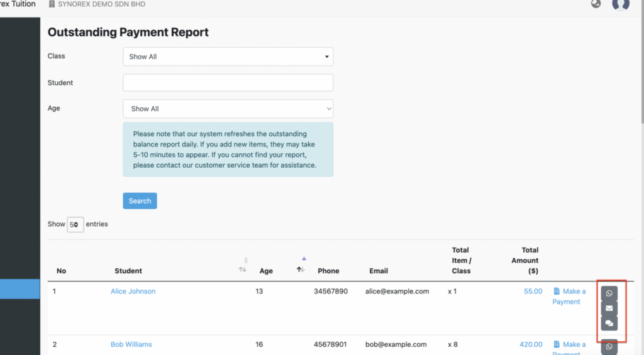Viewport: 644px width, 355px height.
Task: Click document icon beside Alice's Make a Payment
Action: [557, 291]
